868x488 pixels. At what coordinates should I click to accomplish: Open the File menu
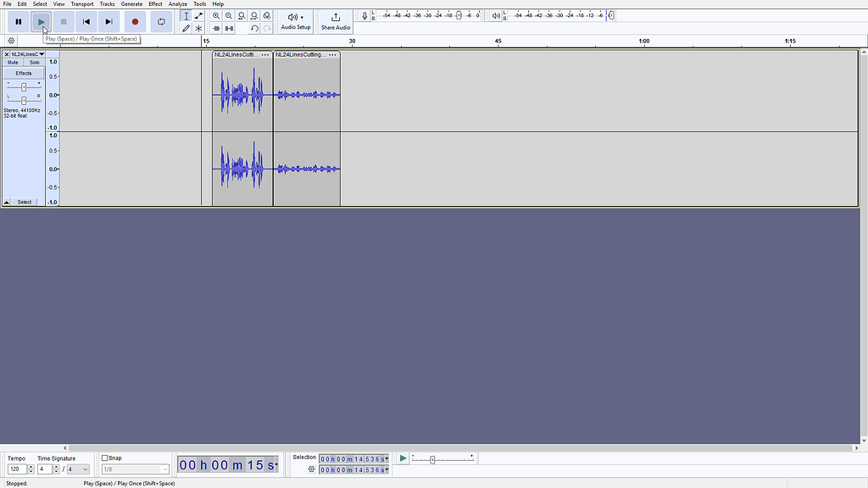[x=7, y=4]
